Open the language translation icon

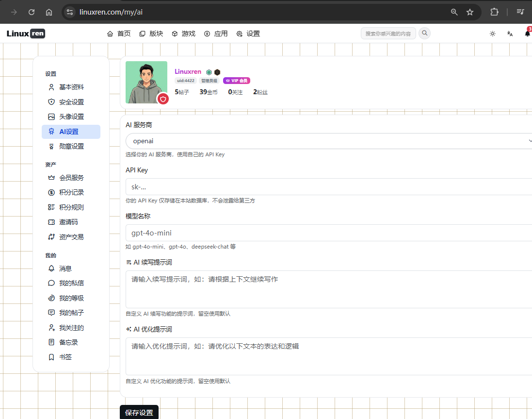tap(510, 34)
